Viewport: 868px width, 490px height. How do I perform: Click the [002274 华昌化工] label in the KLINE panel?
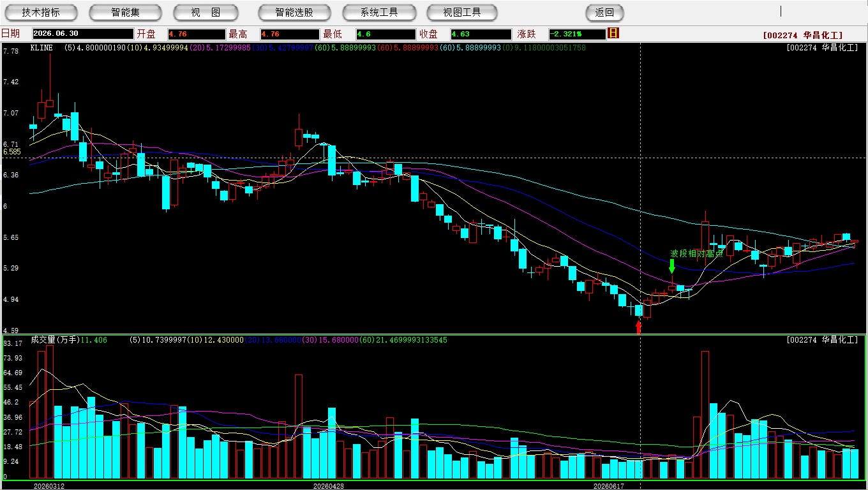tap(823, 48)
